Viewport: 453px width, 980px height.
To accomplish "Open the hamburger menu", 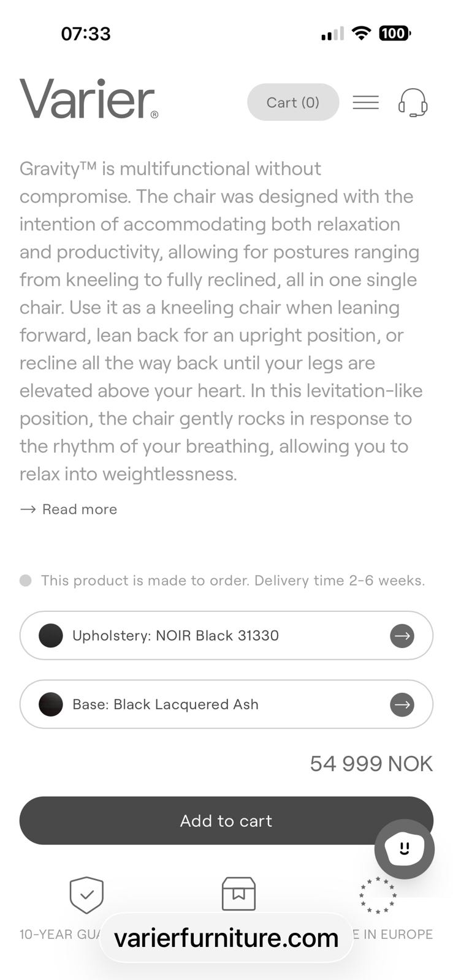I will pyautogui.click(x=365, y=102).
